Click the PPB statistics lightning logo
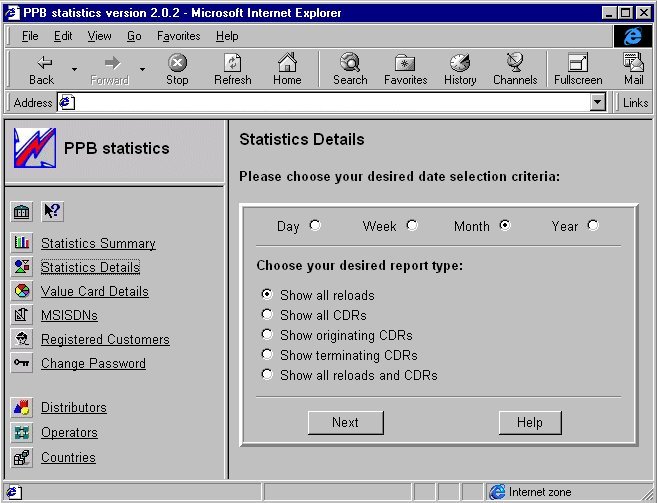This screenshot has height=503, width=657. pos(34,148)
